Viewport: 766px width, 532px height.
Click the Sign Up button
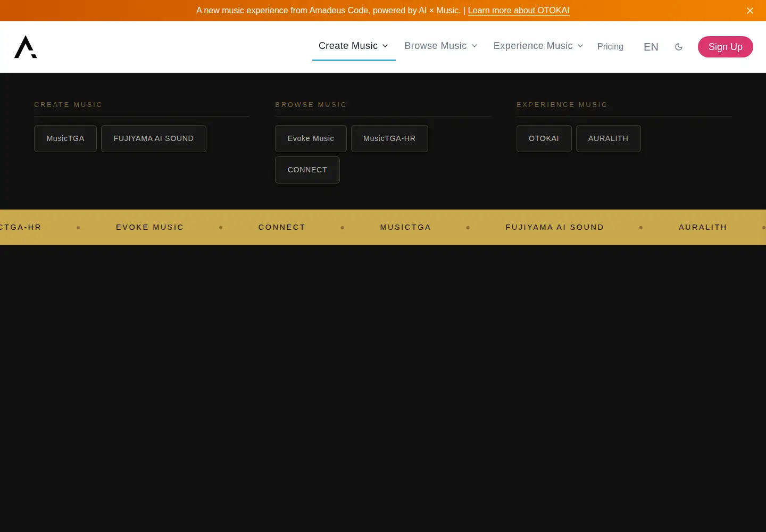click(726, 47)
